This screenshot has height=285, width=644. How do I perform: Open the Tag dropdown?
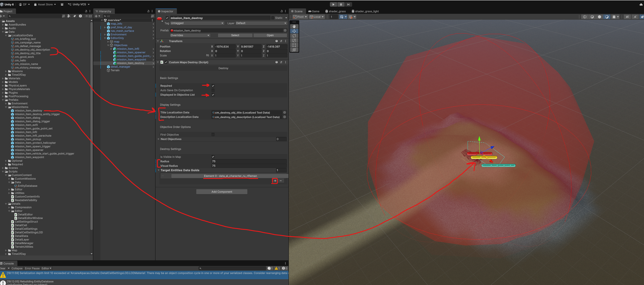point(197,23)
